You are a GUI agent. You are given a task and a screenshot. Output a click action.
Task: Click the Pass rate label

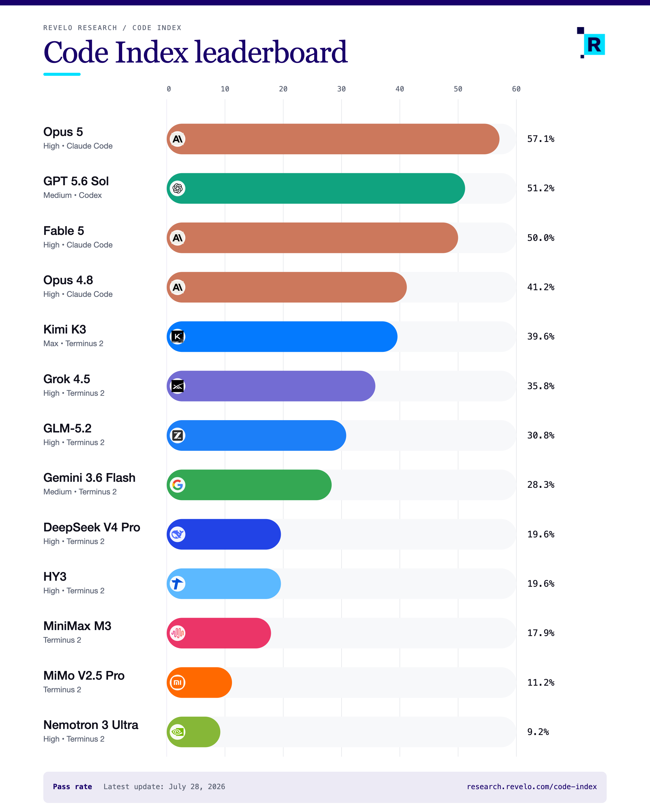(72, 786)
